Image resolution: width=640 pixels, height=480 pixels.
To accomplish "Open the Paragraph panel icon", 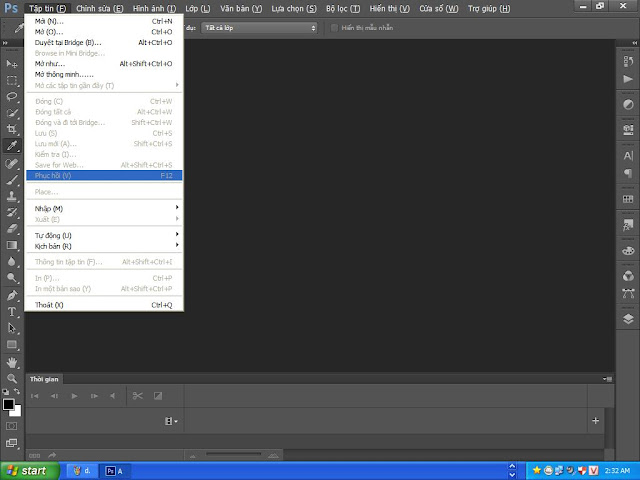I will [628, 173].
